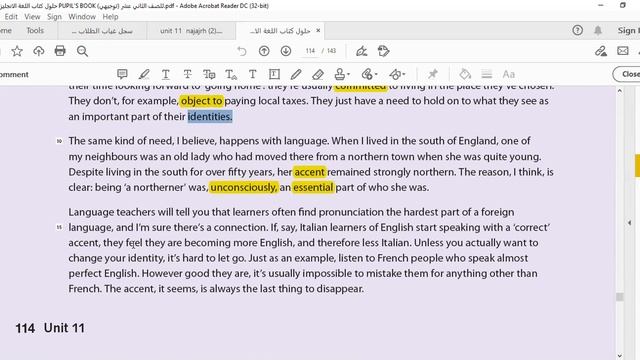Click the upload to cloud icon
The width and height of the screenshot is (640, 360).
39,51
